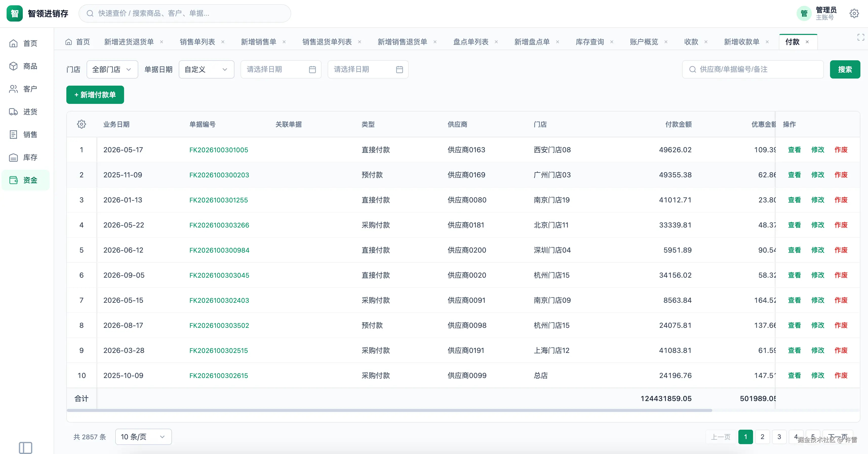Click the table horizontal scrollbar
Screen dimensions: 868x454
coord(389,410)
